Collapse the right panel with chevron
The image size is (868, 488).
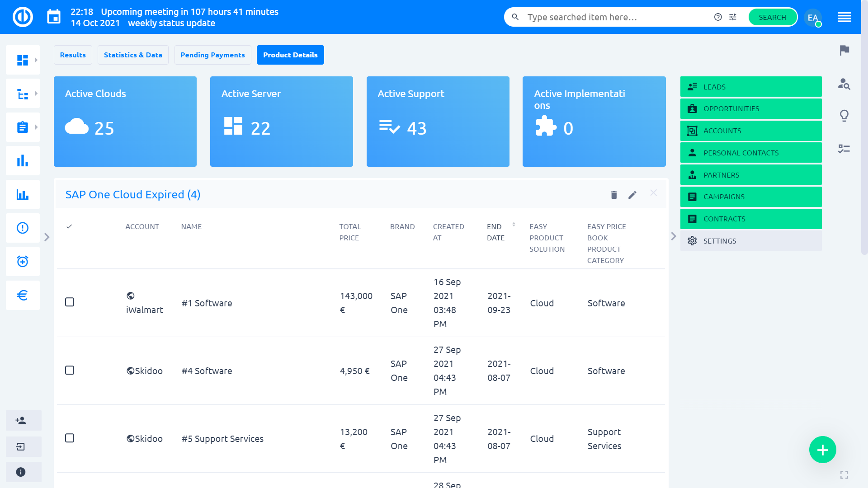tap(674, 236)
